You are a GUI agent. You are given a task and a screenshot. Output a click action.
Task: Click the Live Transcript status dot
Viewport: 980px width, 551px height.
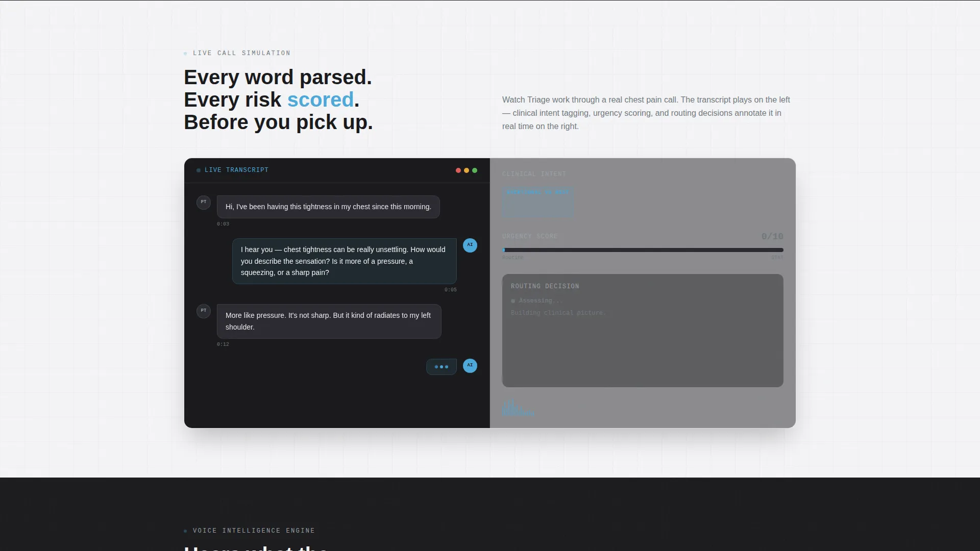pos(199,170)
